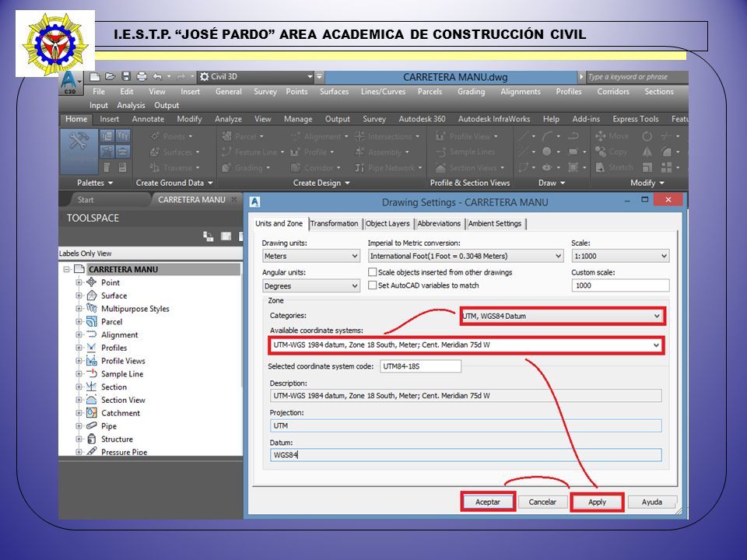Screen dimensions: 747x560
Task: Collapse the CARRETERA MANU root tree node
Action: [x=67, y=270]
